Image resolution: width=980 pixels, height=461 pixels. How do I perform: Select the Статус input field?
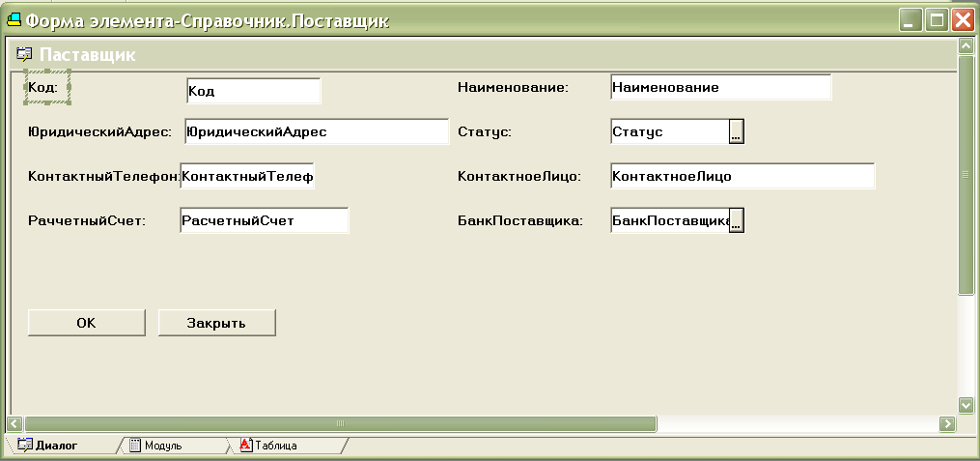[x=670, y=132]
